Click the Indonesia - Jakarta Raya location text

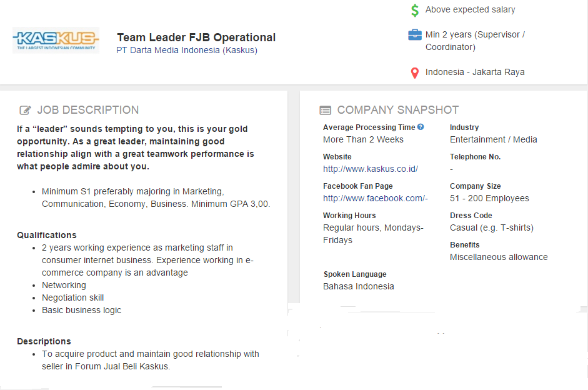point(475,72)
